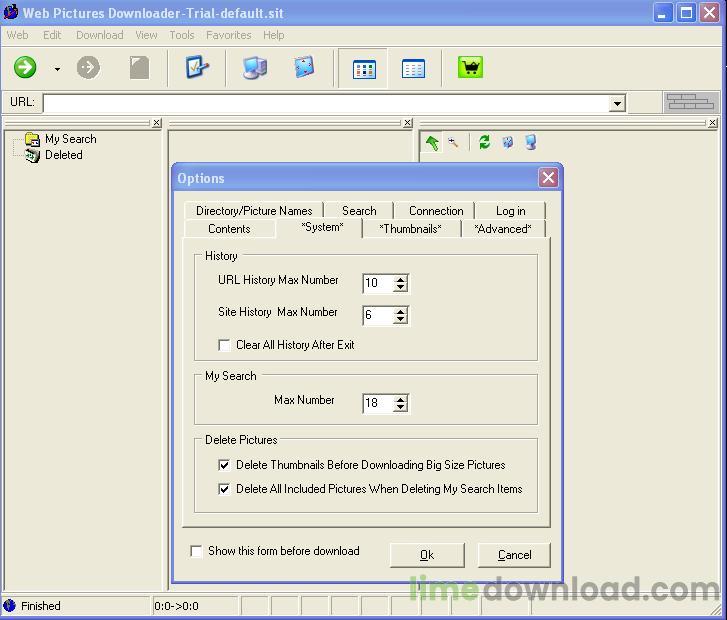Select the colored thumbnails view icon
The height and width of the screenshot is (620, 727).
point(364,69)
